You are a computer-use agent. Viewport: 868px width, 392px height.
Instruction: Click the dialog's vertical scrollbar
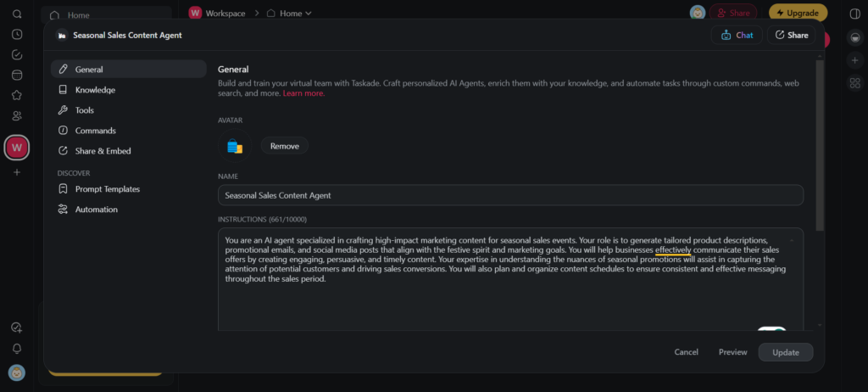point(819,144)
